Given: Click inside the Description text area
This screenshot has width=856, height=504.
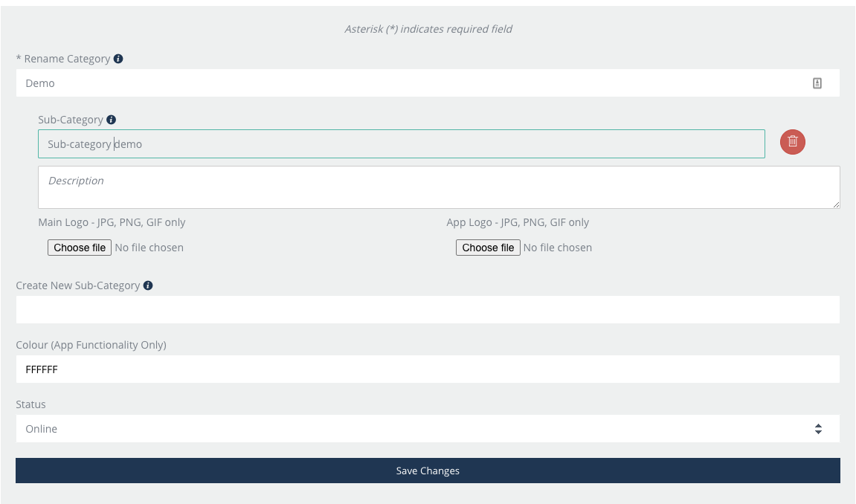Looking at the screenshot, I should 439,187.
